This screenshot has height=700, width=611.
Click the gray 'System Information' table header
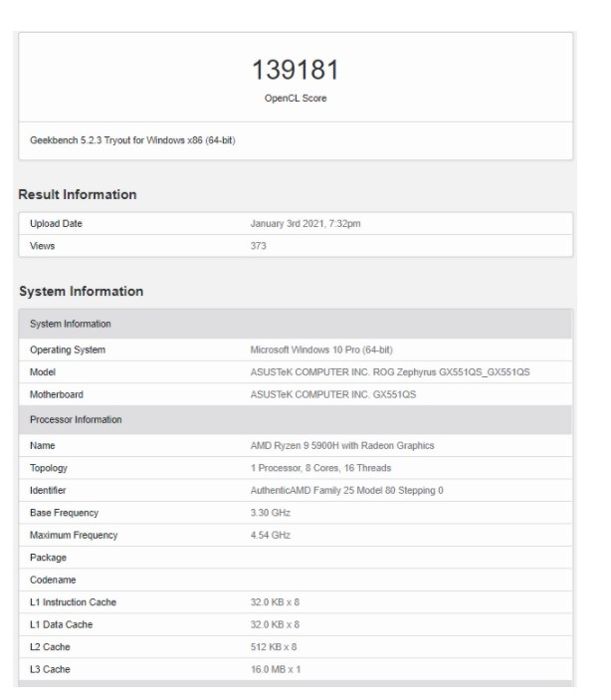(x=295, y=324)
